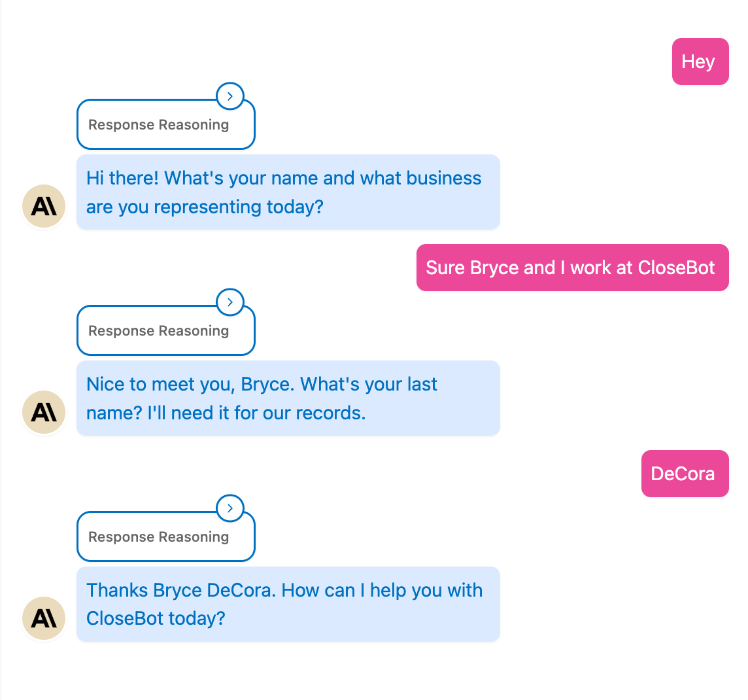The width and height of the screenshot is (748, 700).
Task: Expand reasoning chevron above 'Nice to meet you'
Action: (229, 302)
